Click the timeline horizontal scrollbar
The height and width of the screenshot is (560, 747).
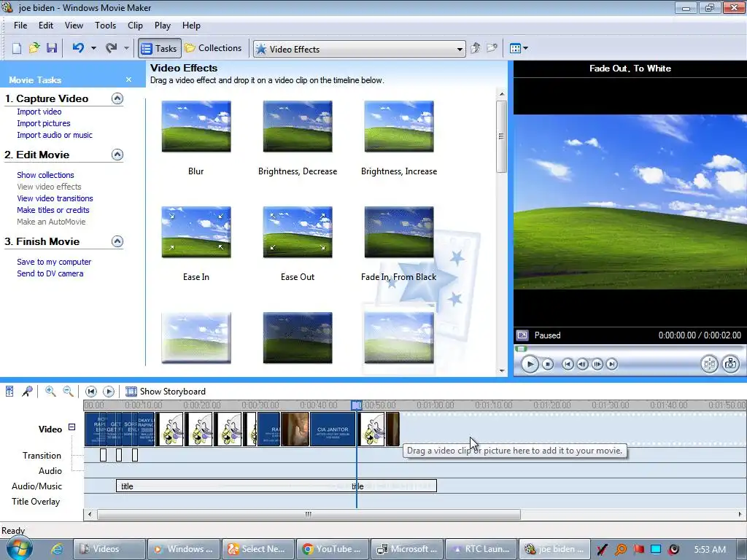pyautogui.click(x=309, y=514)
